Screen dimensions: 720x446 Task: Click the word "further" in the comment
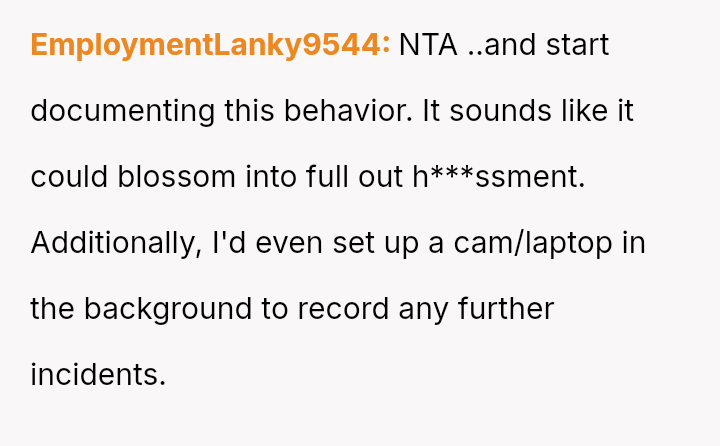tap(505, 309)
